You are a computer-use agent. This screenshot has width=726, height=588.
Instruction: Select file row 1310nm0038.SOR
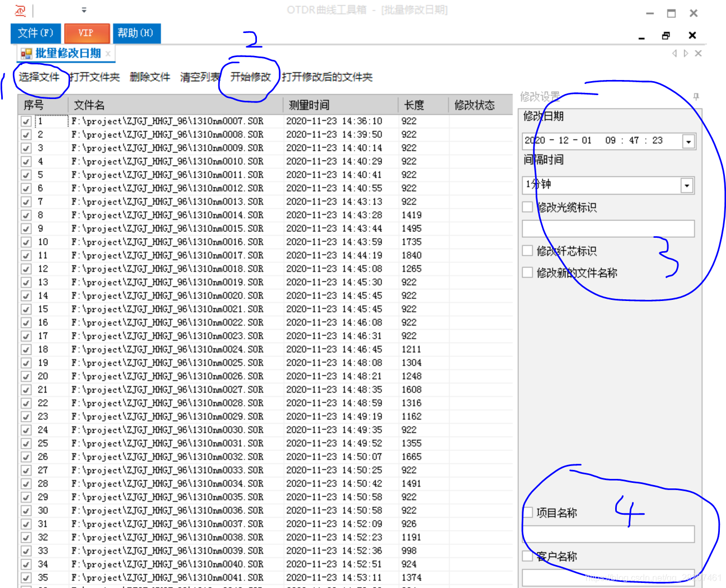coord(265,537)
